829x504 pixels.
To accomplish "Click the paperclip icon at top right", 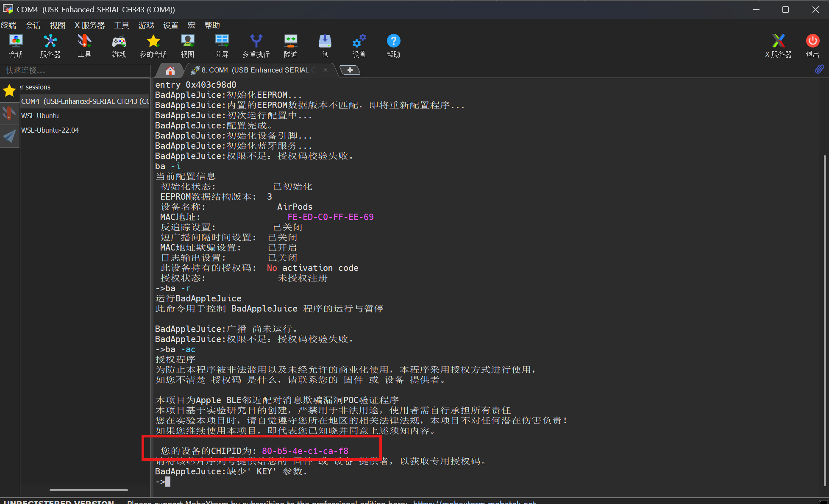I will click(x=819, y=69).
